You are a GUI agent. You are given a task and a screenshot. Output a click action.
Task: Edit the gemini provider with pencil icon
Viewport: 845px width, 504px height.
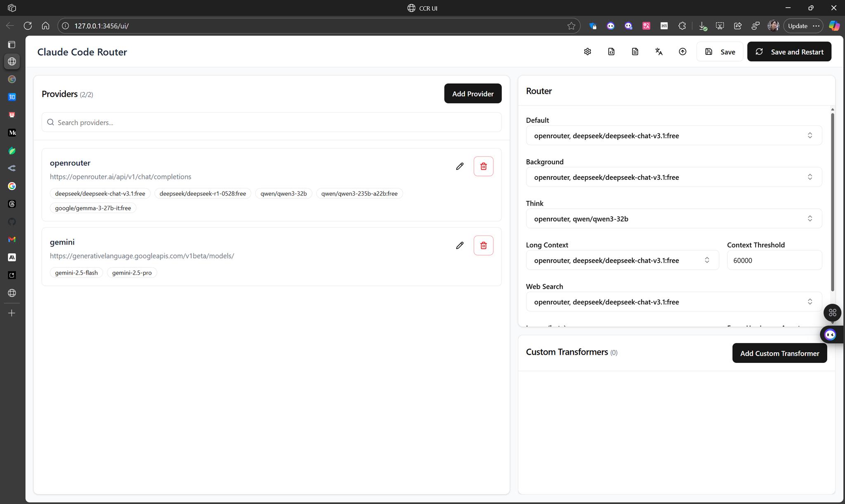click(460, 245)
